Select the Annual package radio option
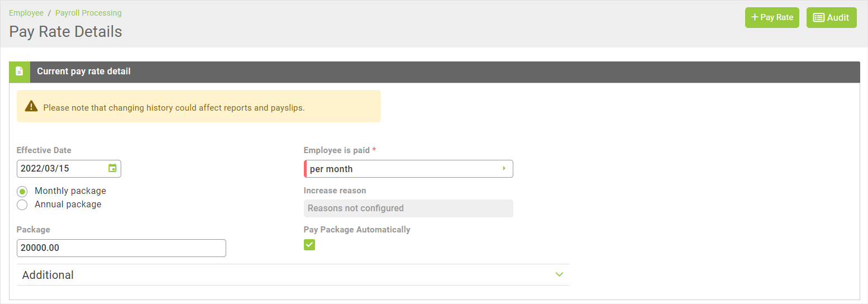 [x=22, y=205]
